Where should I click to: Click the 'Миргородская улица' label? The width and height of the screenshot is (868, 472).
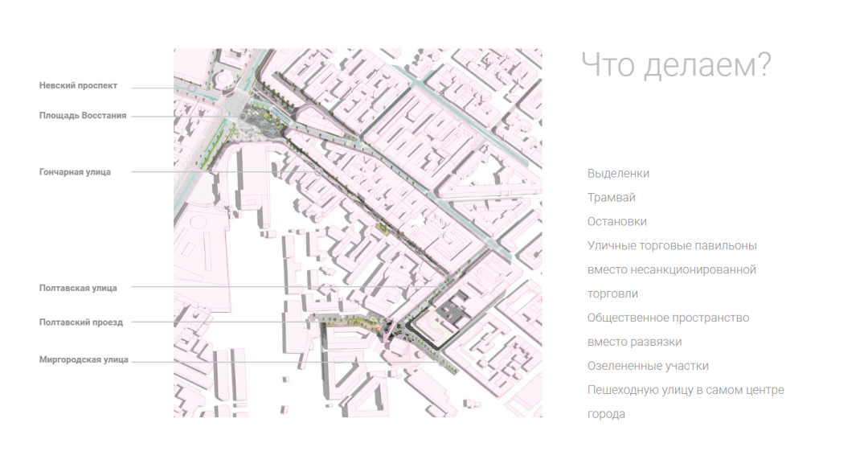[84, 359]
